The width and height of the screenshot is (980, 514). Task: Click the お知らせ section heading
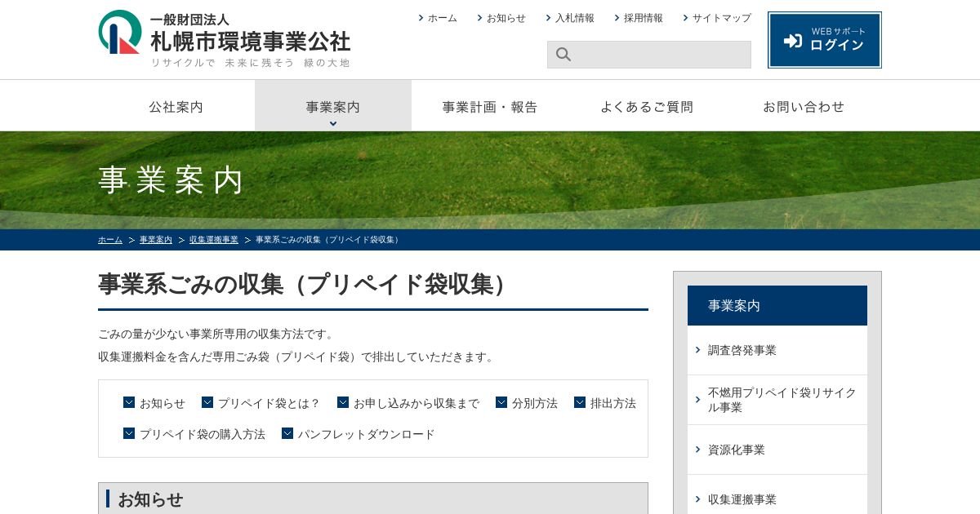click(x=150, y=499)
